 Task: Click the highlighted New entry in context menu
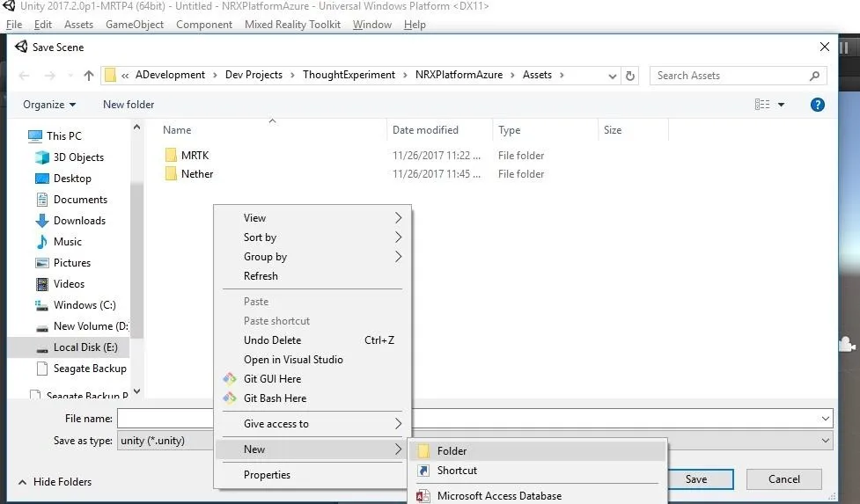pyautogui.click(x=312, y=449)
